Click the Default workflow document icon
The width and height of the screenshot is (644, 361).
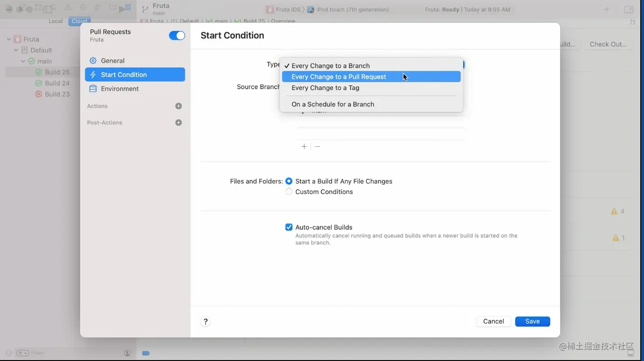click(x=25, y=50)
